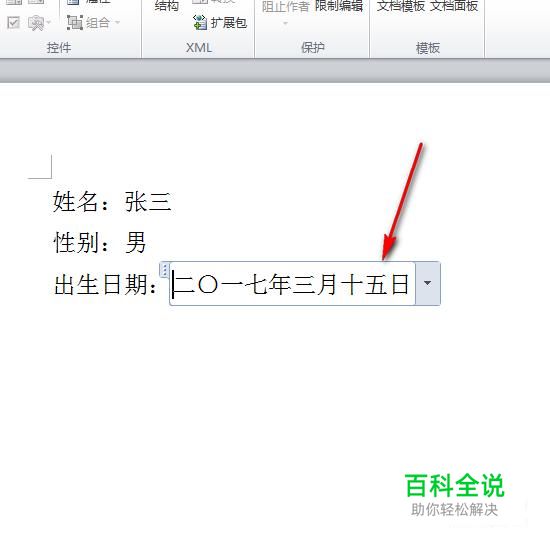Open the 文档模板 document template dialog
Screen dimensions: 550x550
coord(401,6)
